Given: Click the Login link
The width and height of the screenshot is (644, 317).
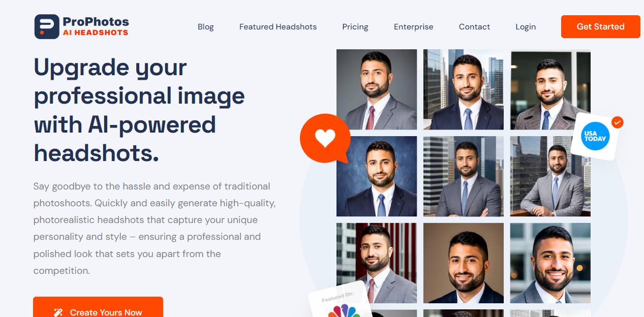Looking at the screenshot, I should (526, 27).
